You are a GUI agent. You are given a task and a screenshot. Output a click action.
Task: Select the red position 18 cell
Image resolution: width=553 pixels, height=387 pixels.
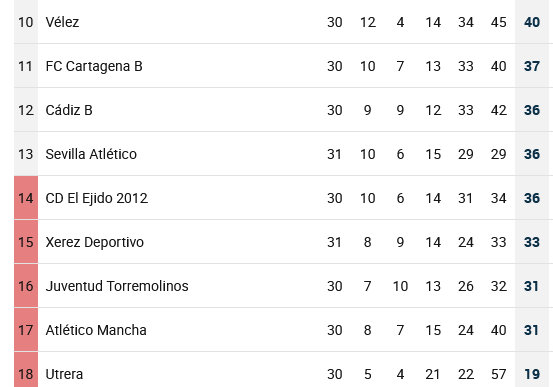(x=26, y=370)
